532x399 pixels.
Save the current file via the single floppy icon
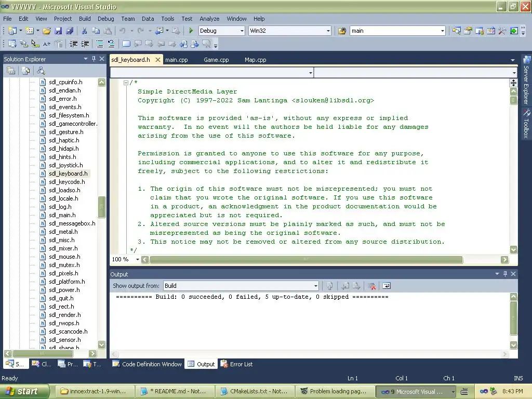58,31
